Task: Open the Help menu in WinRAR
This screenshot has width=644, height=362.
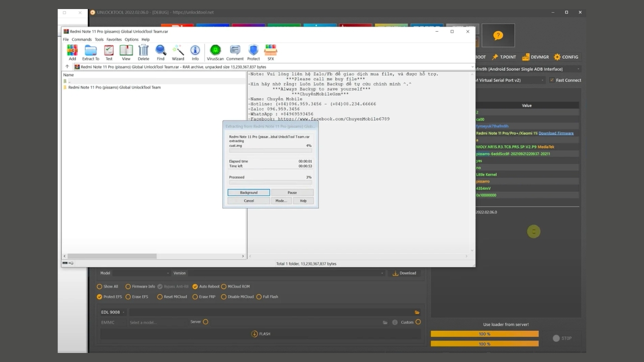Action: (x=145, y=39)
